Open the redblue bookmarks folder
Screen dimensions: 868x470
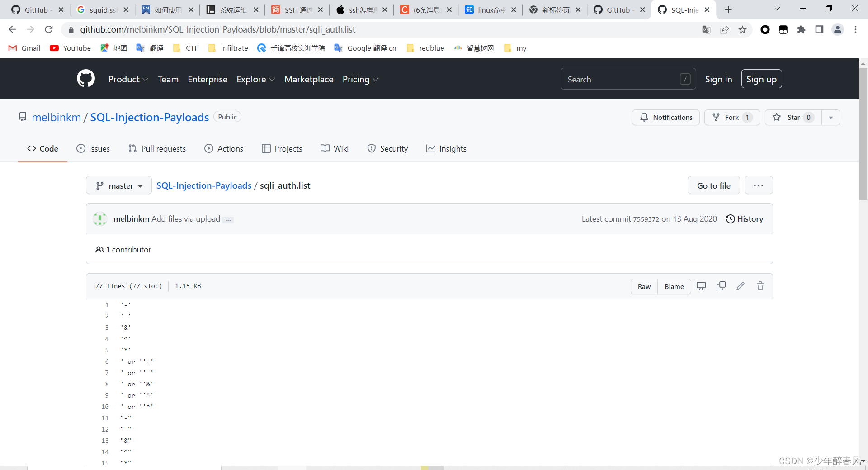pyautogui.click(x=425, y=48)
